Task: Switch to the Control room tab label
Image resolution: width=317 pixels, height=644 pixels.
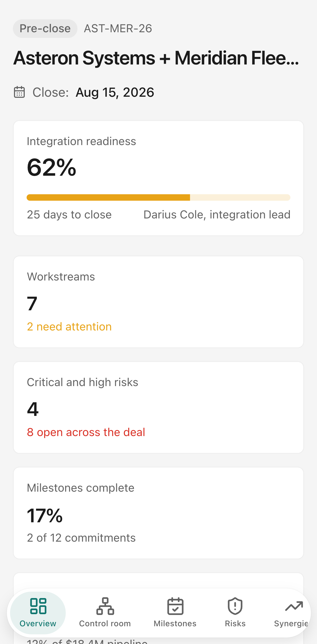Action: (x=105, y=624)
